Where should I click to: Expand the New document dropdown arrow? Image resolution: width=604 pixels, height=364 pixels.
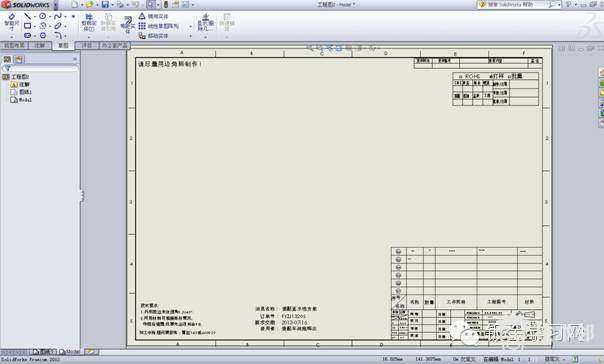pyautogui.click(x=82, y=5)
